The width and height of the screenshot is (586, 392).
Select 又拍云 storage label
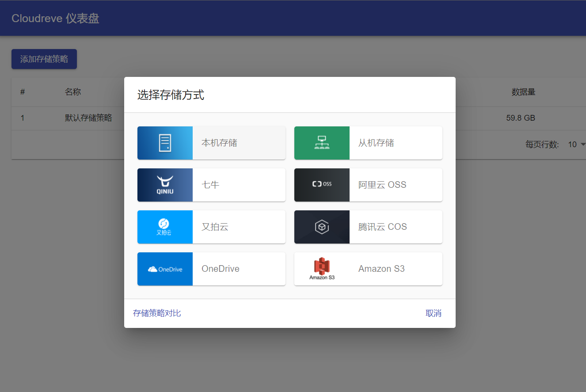coord(215,227)
